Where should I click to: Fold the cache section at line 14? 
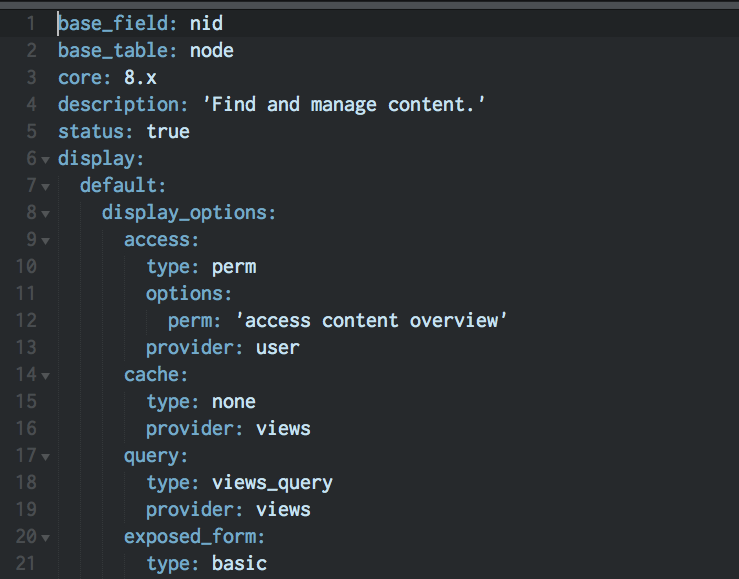tap(45, 376)
